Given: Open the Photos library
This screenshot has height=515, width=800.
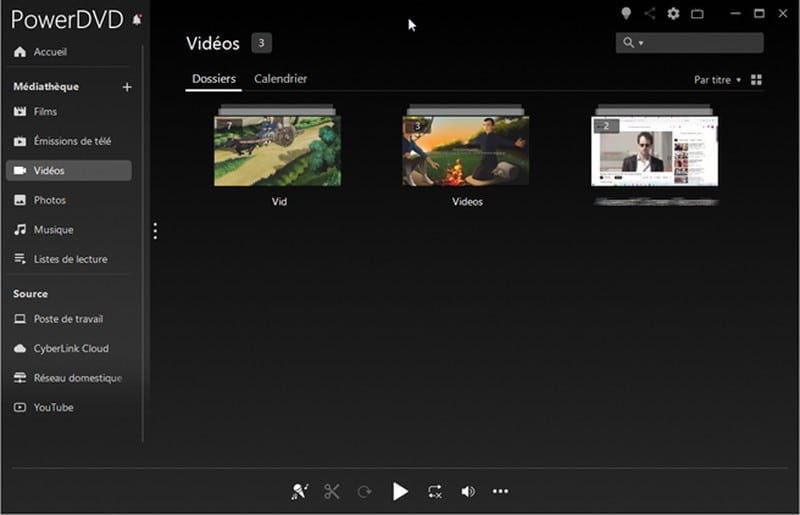Looking at the screenshot, I should point(40,200).
